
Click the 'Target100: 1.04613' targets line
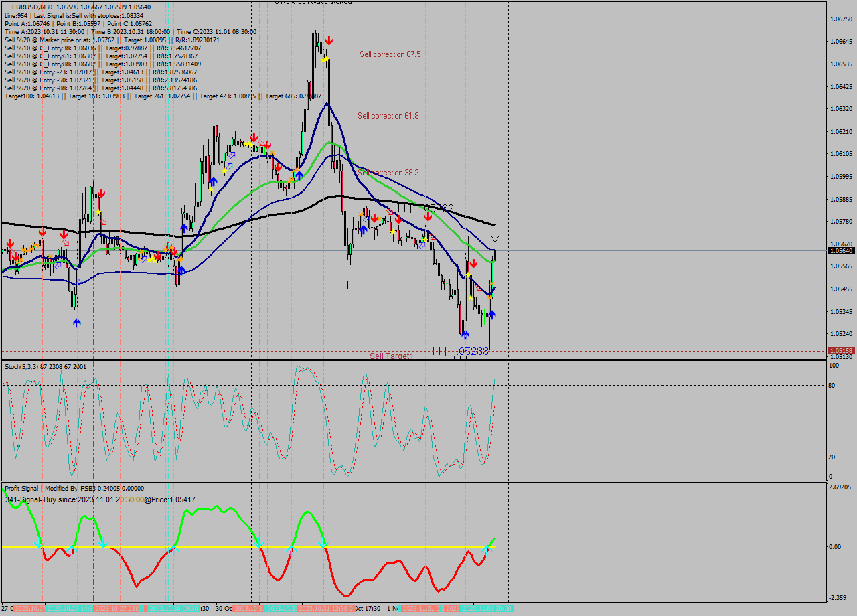pos(163,96)
